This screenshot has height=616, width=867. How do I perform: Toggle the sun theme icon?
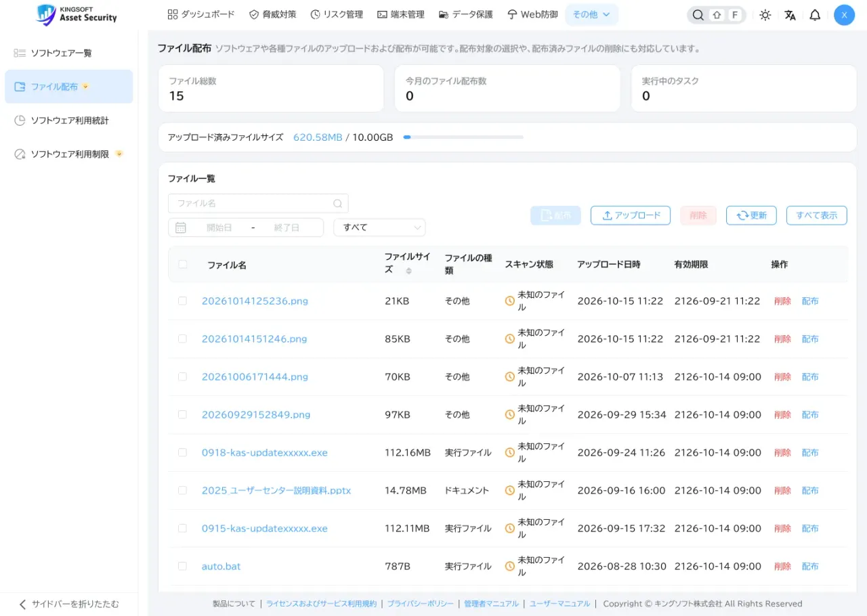(x=765, y=15)
